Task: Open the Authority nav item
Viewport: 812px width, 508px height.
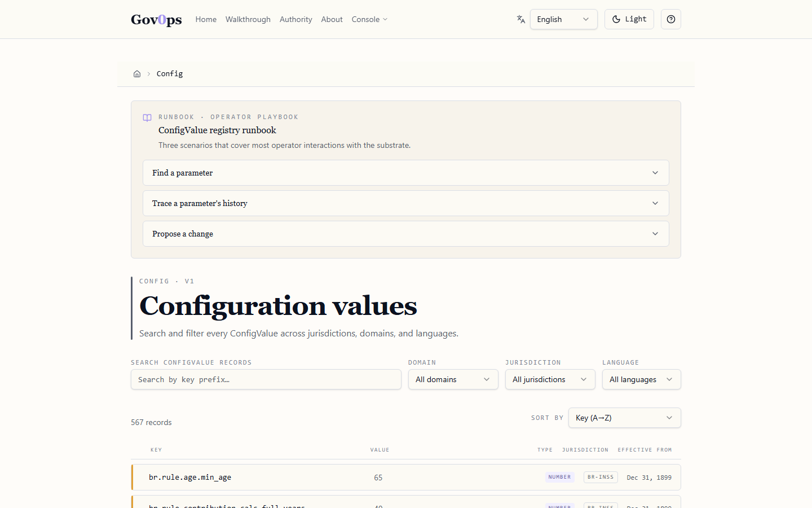Action: (295, 19)
